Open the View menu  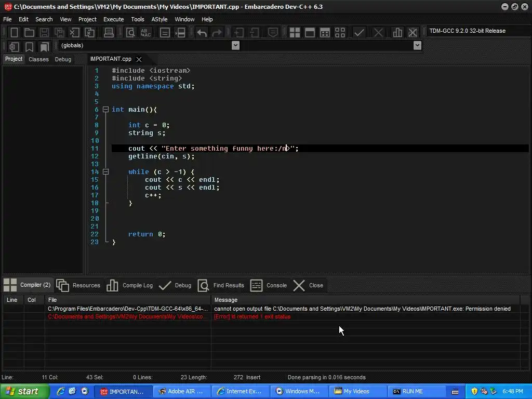coord(65,19)
